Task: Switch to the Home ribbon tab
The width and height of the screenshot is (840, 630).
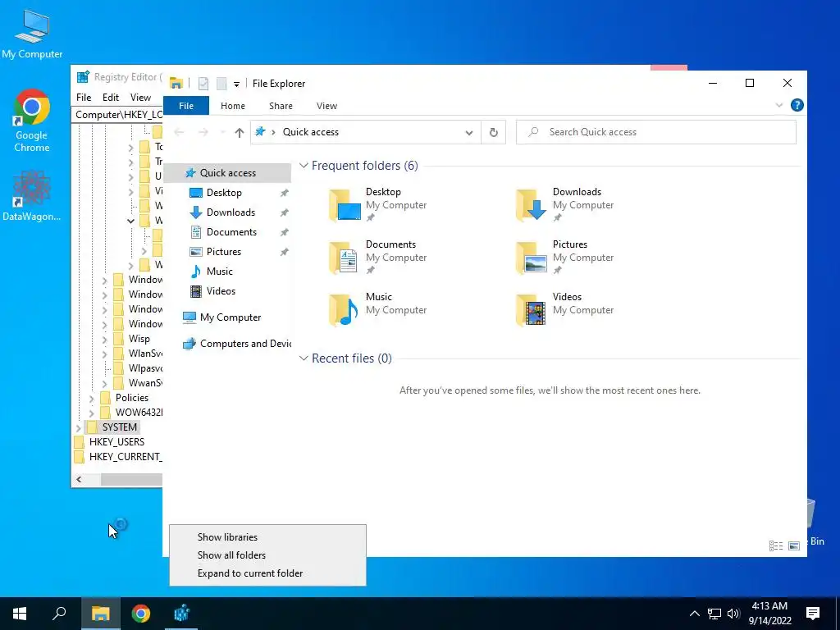Action: point(232,106)
